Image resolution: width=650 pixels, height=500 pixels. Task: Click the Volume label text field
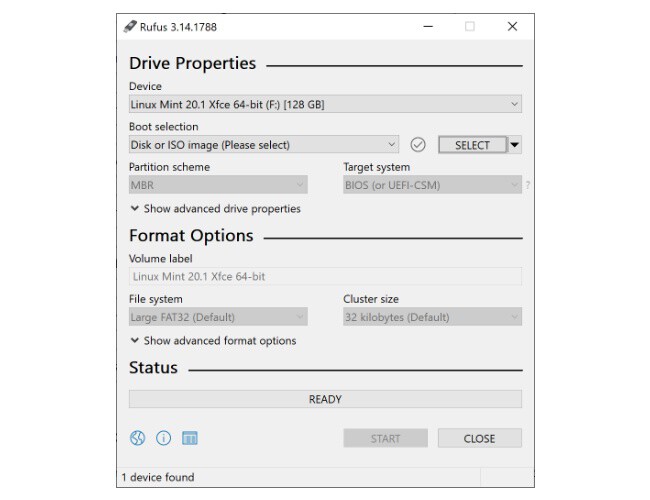click(x=325, y=277)
